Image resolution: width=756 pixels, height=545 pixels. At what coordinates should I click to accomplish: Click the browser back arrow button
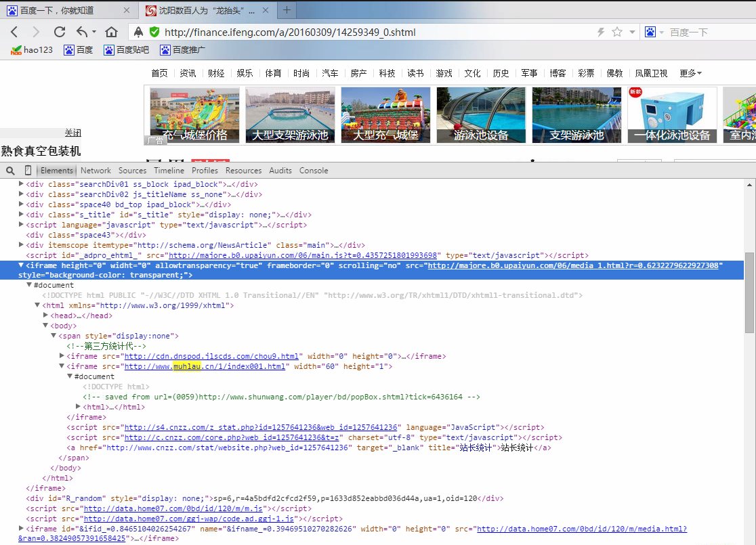(x=15, y=32)
